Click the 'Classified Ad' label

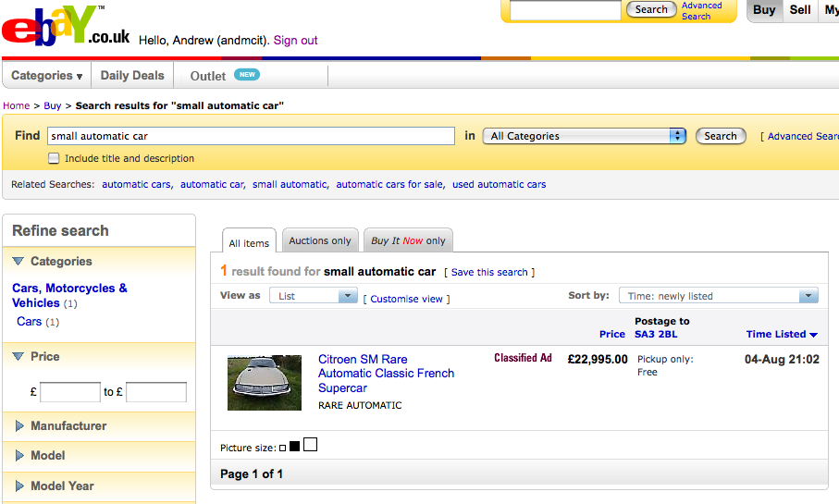pos(523,358)
